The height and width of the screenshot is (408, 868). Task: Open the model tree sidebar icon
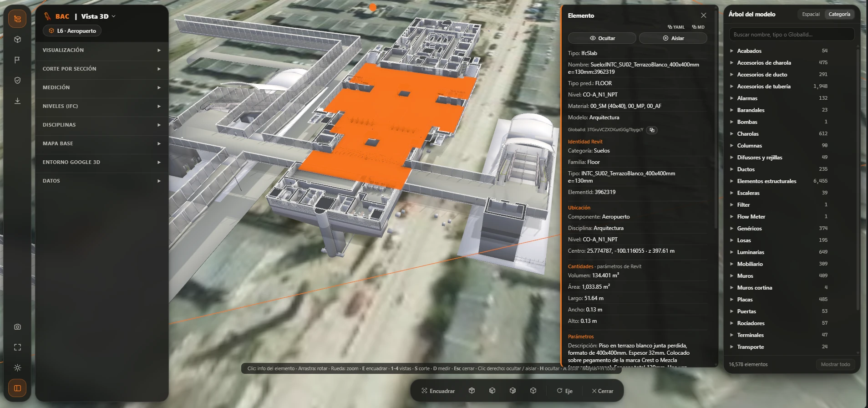pyautogui.click(x=17, y=19)
